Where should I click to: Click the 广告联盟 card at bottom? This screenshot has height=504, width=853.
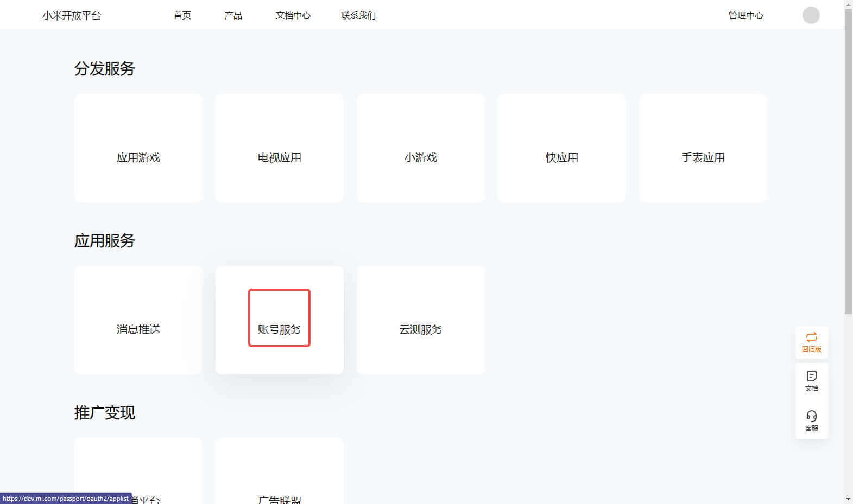(x=279, y=477)
